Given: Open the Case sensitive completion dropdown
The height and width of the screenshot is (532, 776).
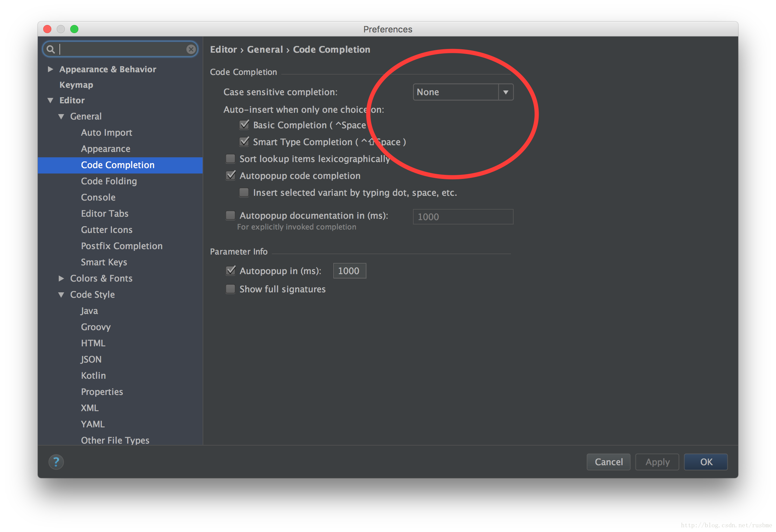Looking at the screenshot, I should pos(506,91).
